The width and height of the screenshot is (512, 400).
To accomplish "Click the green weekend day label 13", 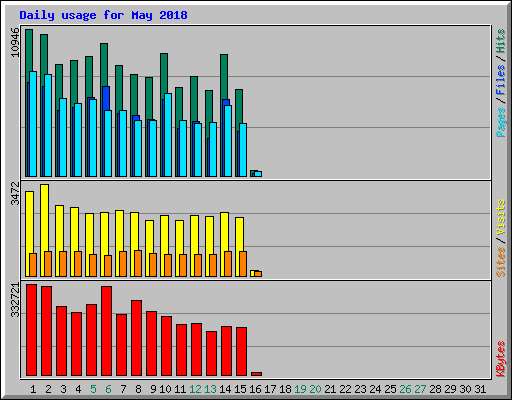I will coord(210,389).
